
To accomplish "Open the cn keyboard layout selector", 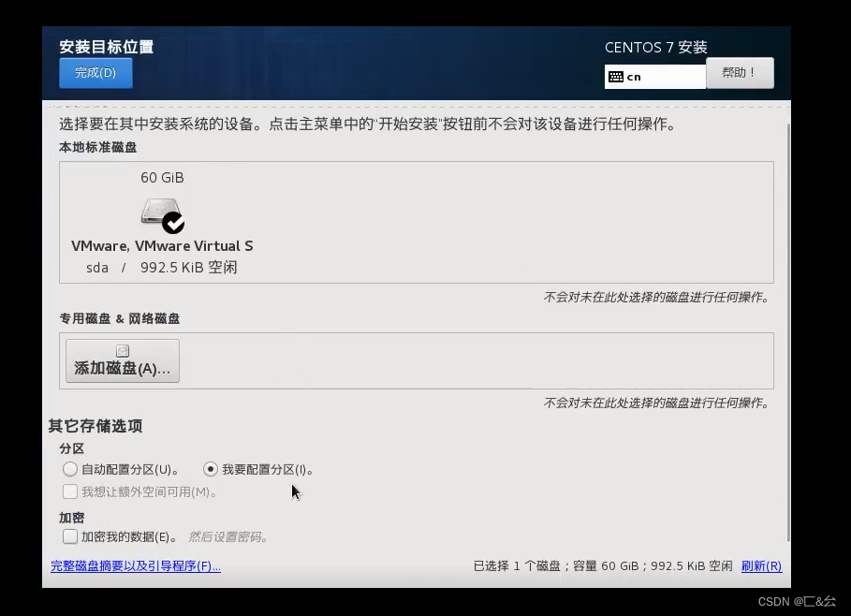I will point(655,76).
